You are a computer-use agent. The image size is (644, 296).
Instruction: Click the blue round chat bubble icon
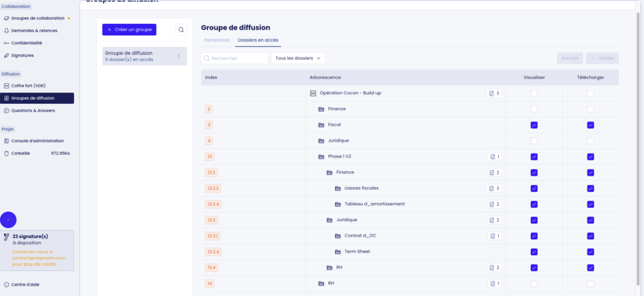[8, 220]
